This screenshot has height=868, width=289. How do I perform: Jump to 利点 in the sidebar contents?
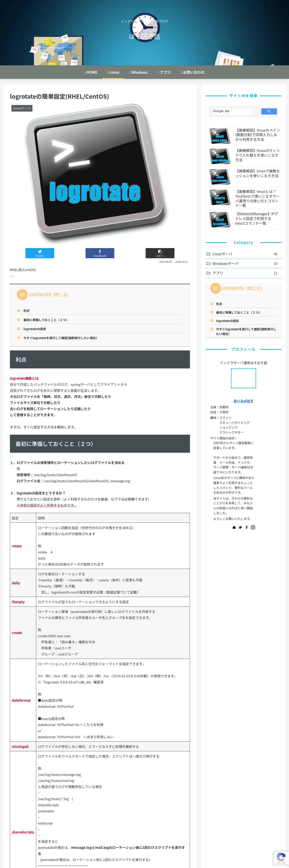point(219,304)
